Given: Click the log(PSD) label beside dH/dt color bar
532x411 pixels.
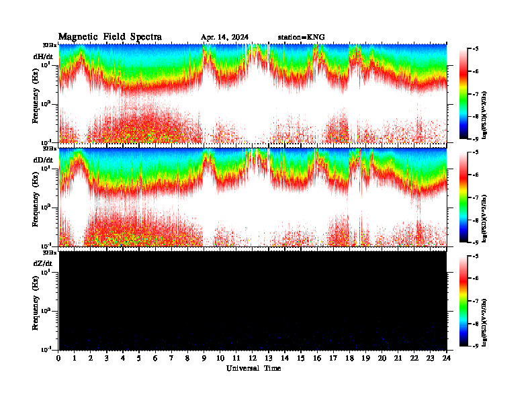Looking at the screenshot, I should (x=484, y=115).
